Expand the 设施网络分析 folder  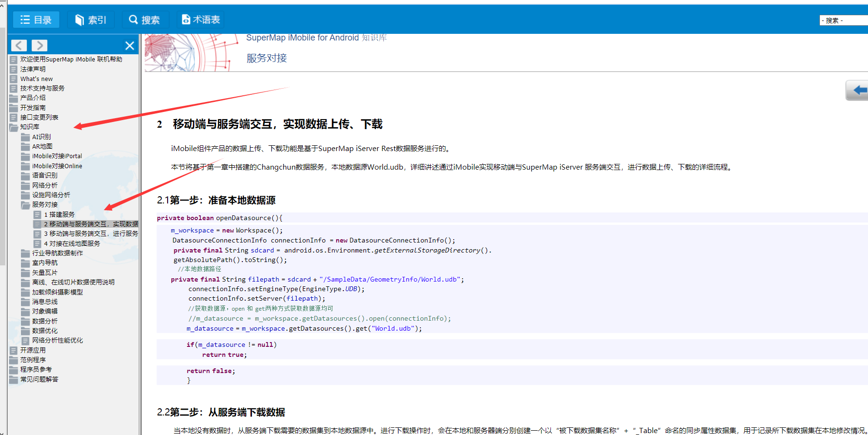click(x=51, y=195)
